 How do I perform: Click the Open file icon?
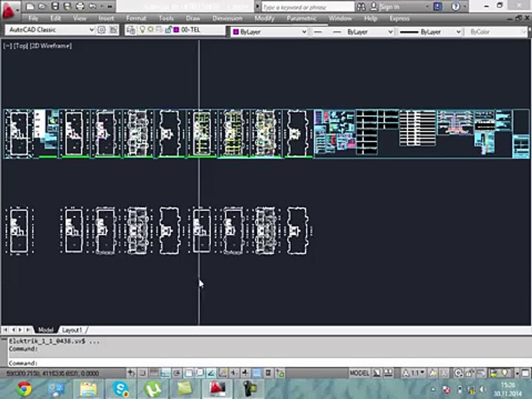coord(42,6)
